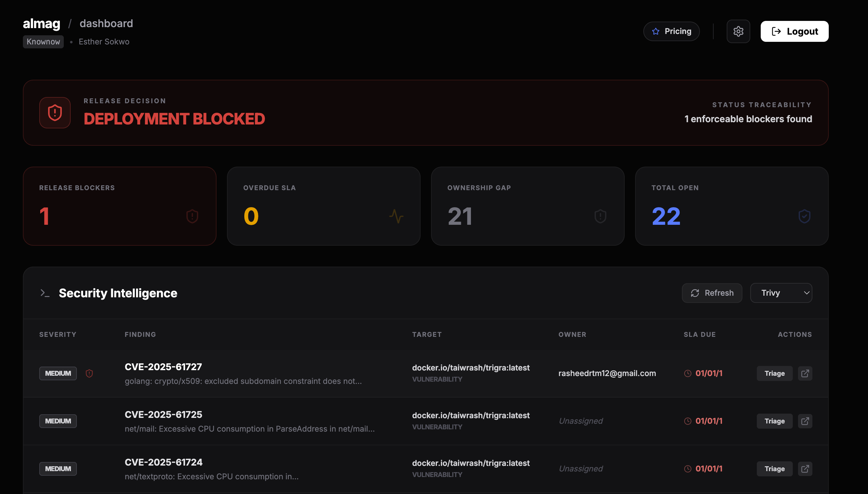Open external link for CVE-2025-61725
The width and height of the screenshot is (868, 494).
click(x=805, y=421)
